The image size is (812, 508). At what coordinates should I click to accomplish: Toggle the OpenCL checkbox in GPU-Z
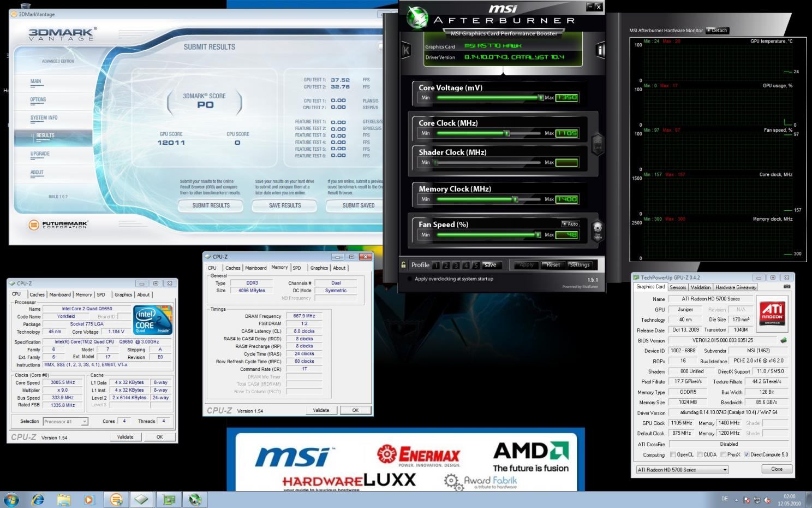673,454
